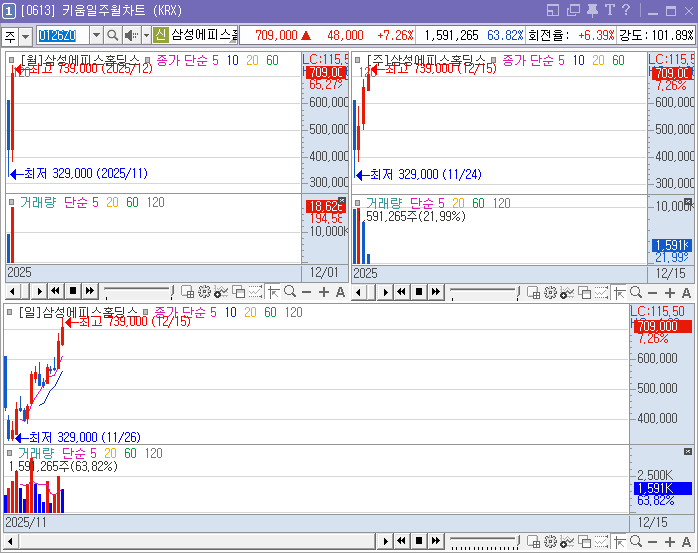Click the duplicate window icon in title bar
Screen dimensions: 698x553
pyautogui.click(x=573, y=10)
